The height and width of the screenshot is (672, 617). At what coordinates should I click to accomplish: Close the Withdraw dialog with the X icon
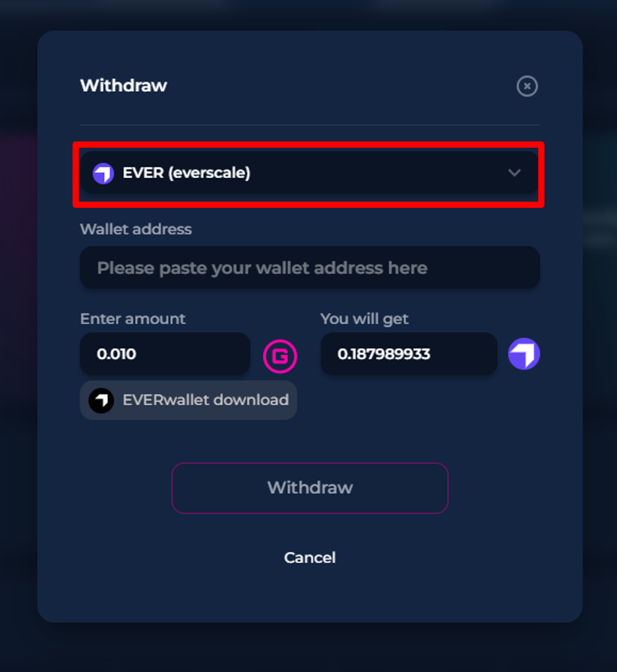[x=526, y=86]
